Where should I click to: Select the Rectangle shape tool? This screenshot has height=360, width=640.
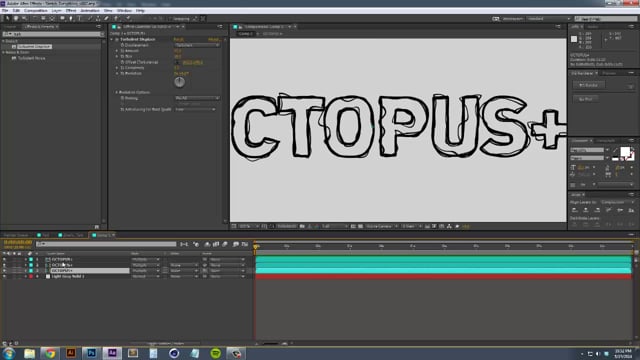(62, 18)
